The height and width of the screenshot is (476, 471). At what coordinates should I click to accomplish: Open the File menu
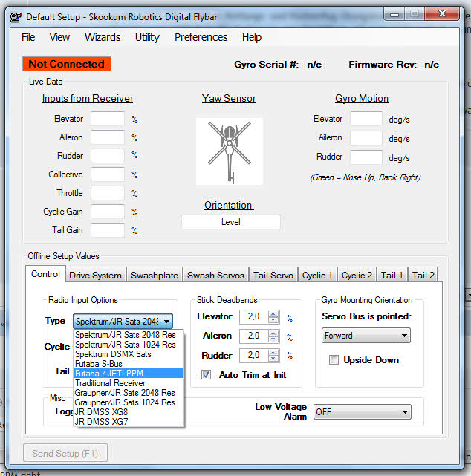click(28, 37)
